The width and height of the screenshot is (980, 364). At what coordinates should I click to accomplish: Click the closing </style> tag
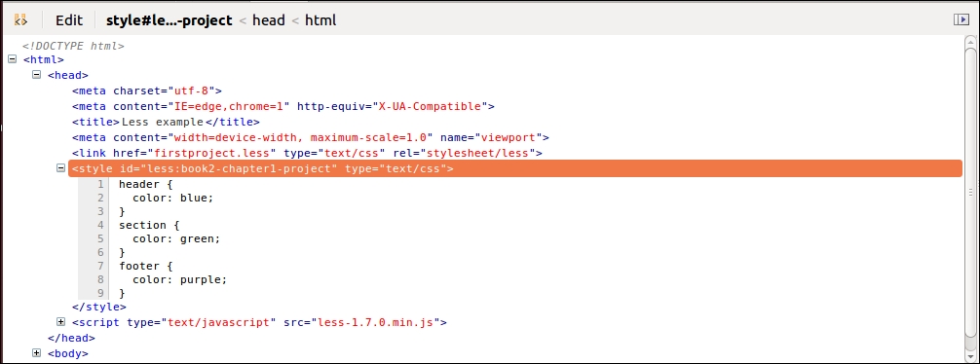pyautogui.click(x=99, y=307)
